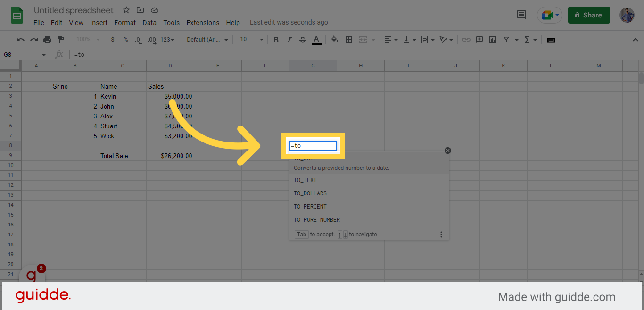Image resolution: width=644 pixels, height=310 pixels.
Task: Click the print icon
Action: pyautogui.click(x=47, y=40)
